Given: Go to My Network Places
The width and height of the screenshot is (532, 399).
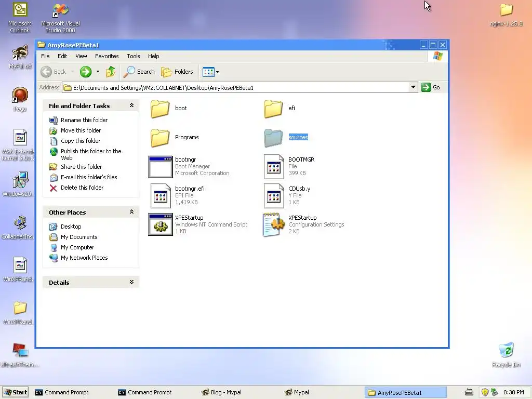Looking at the screenshot, I should coord(84,258).
